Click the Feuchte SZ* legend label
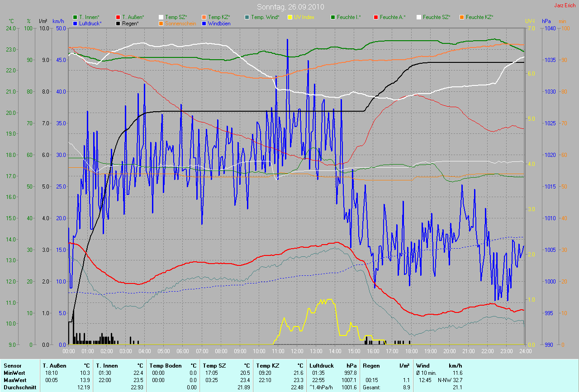Image resolution: width=579 pixels, height=392 pixels. pyautogui.click(x=437, y=17)
